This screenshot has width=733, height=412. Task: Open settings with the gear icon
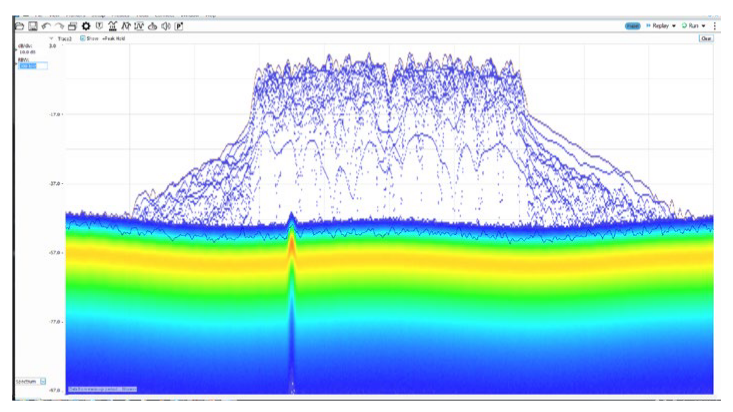86,25
